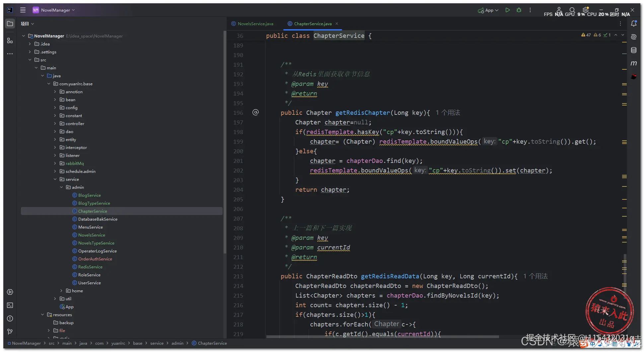This screenshot has width=644, height=352.
Task: Jump to next highlighted problem arrow
Action: point(623,35)
